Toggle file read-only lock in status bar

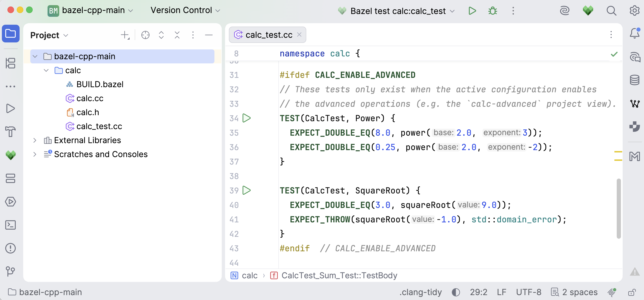click(632, 292)
